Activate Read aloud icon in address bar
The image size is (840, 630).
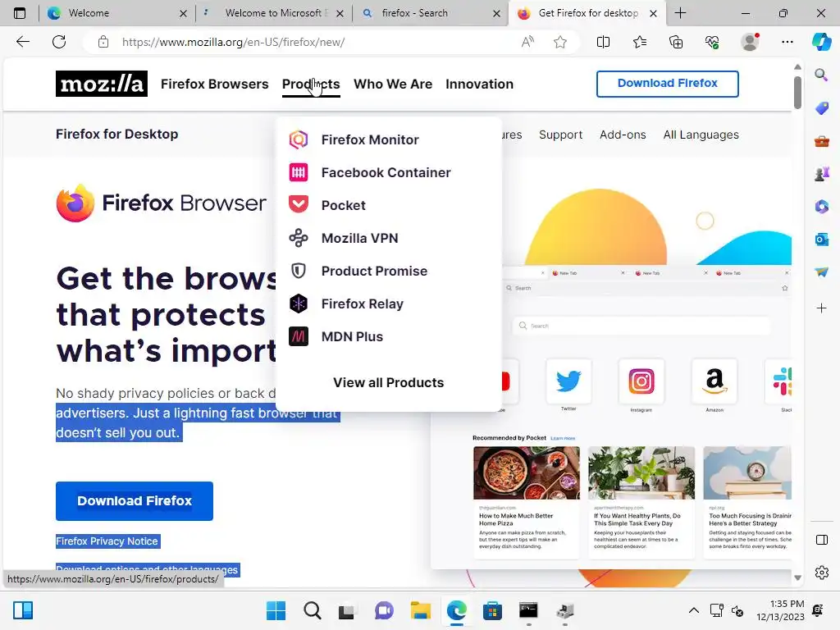[x=527, y=42]
